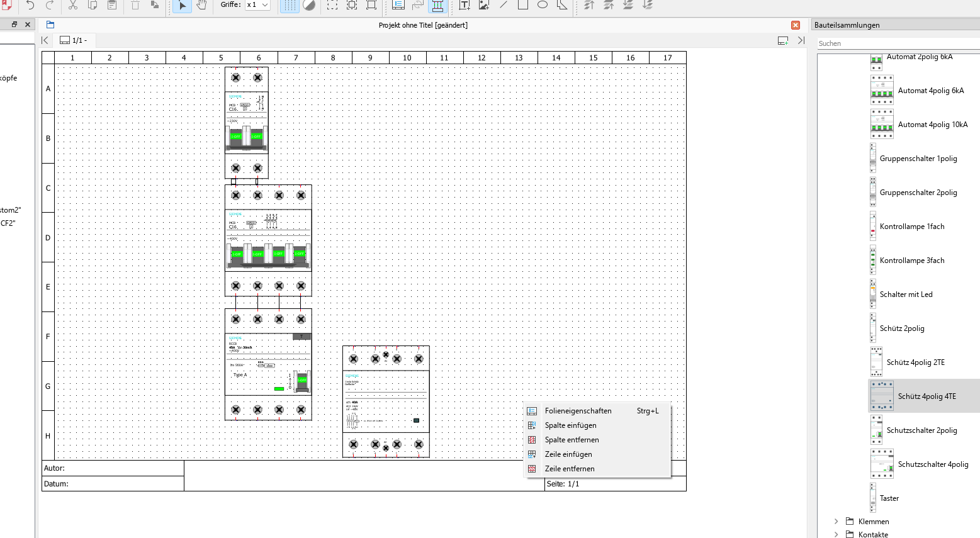Select the add text field tool
Image resolution: width=980 pixels, height=538 pixels.
[465, 6]
